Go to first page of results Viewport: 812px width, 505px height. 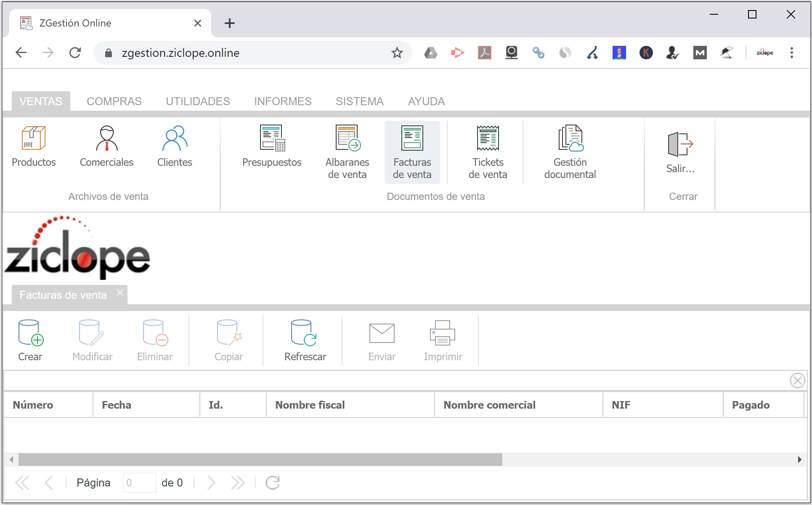tap(22, 483)
